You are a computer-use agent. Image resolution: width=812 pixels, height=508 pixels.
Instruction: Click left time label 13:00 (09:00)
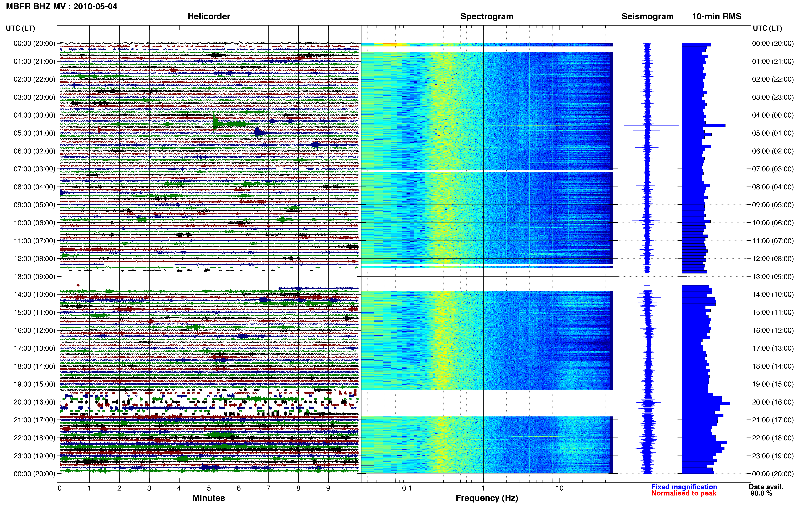34,277
